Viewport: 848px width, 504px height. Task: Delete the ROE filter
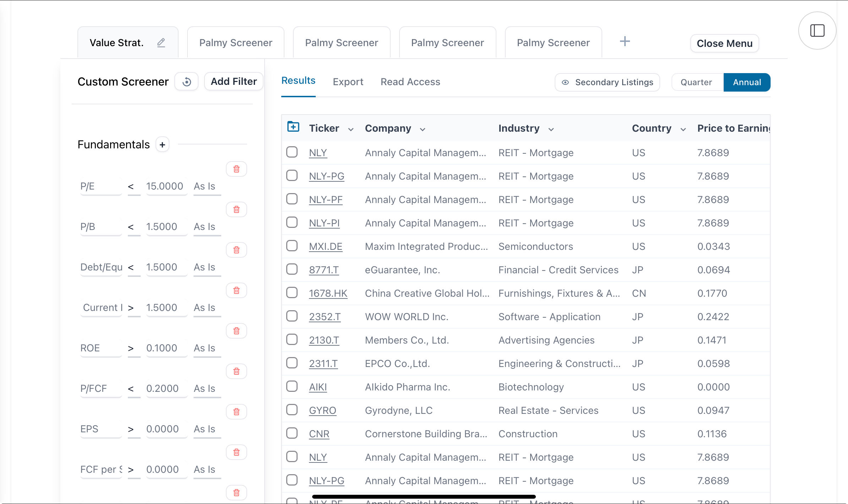(x=237, y=331)
